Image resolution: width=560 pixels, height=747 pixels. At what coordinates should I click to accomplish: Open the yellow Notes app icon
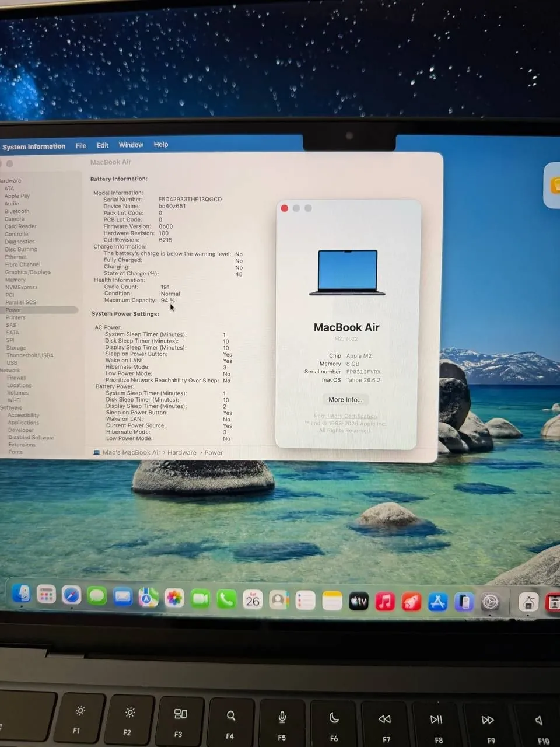coord(332,601)
